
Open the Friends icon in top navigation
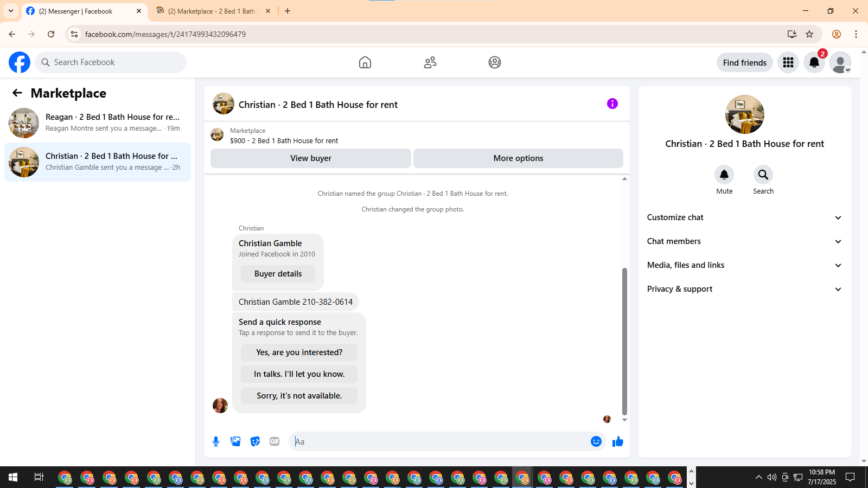pos(430,62)
